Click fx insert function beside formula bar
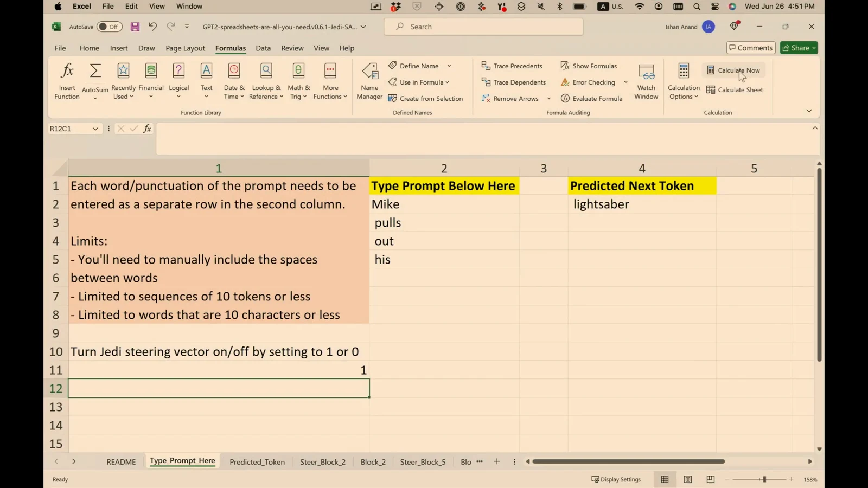Viewport: 868px width, 488px height. [147, 129]
